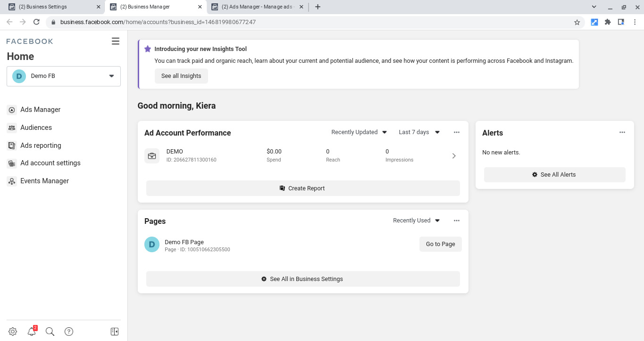Open the Recently Used pages dropdown
This screenshot has height=341, width=644.
(416, 221)
